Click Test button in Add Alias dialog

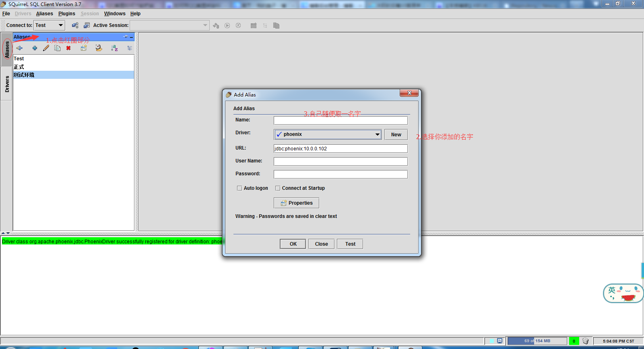tap(350, 244)
